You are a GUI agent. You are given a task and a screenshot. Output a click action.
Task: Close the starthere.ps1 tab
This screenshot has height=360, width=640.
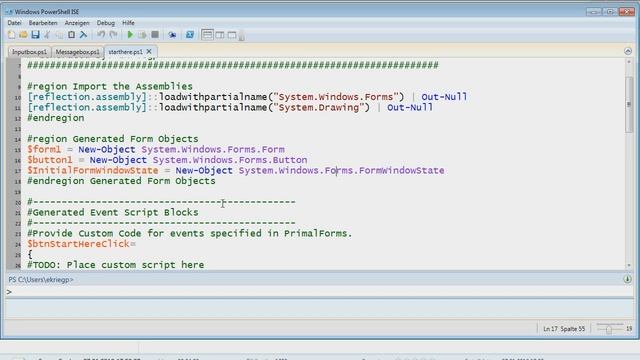[x=149, y=51]
